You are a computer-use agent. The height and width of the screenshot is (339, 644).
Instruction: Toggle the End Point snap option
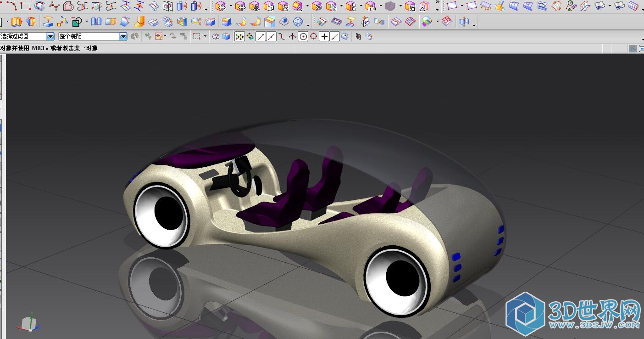click(x=261, y=36)
